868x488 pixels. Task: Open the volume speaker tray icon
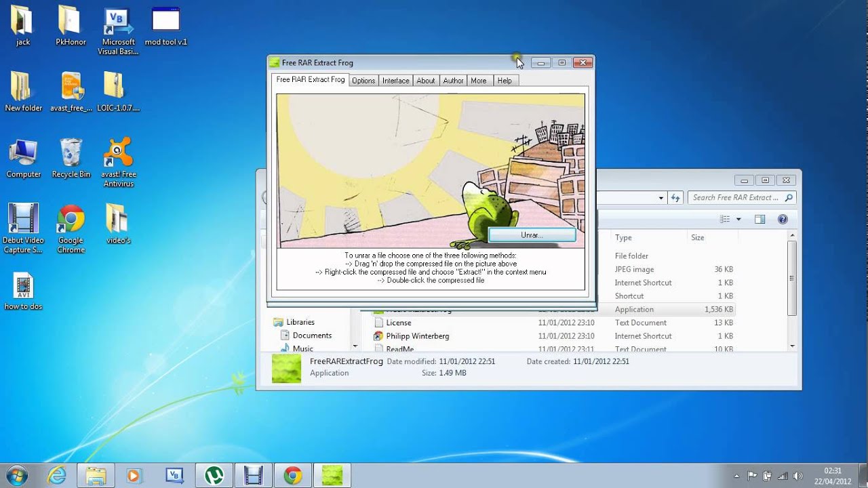pyautogui.click(x=797, y=476)
